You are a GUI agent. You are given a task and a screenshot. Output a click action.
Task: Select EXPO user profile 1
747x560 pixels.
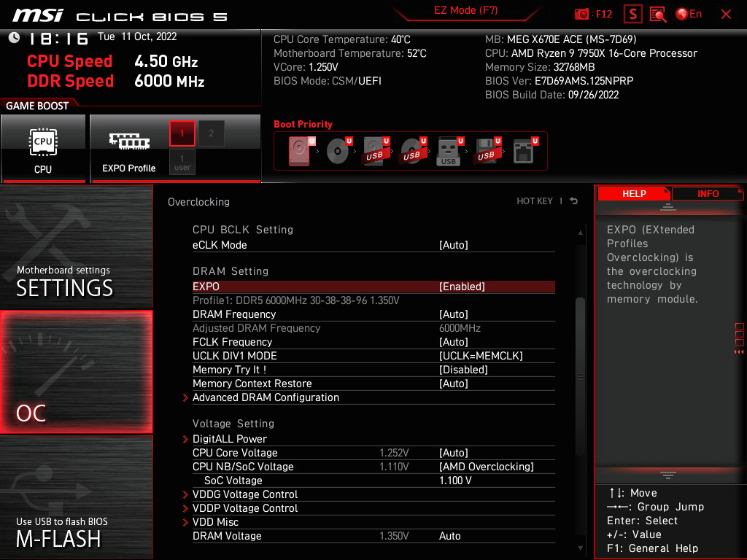tap(182, 162)
